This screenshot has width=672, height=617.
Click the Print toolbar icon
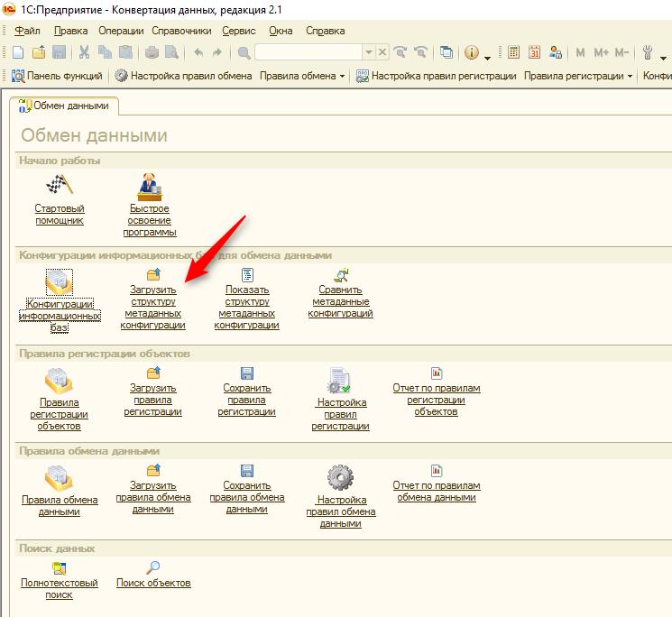coord(152,52)
